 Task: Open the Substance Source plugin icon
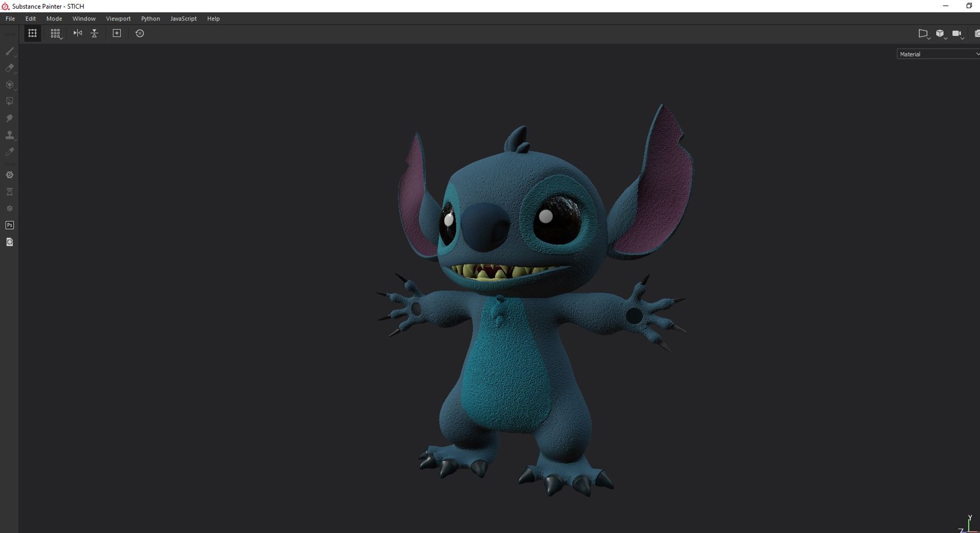(x=9, y=175)
